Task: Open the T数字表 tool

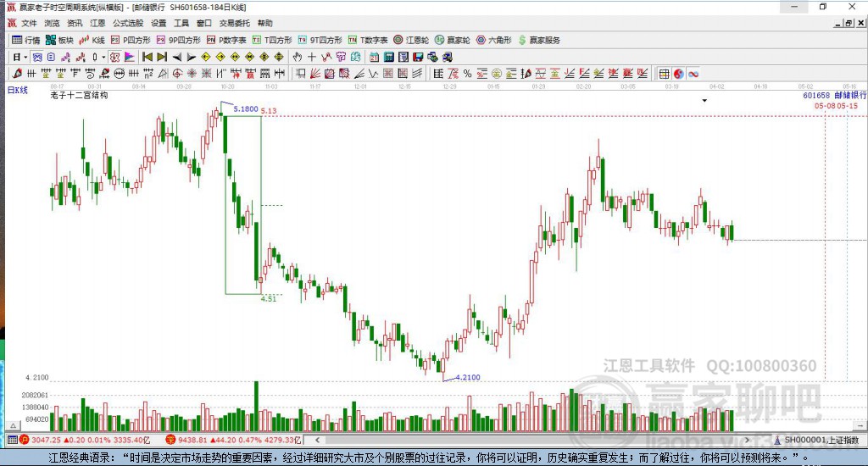Action: tap(368, 40)
